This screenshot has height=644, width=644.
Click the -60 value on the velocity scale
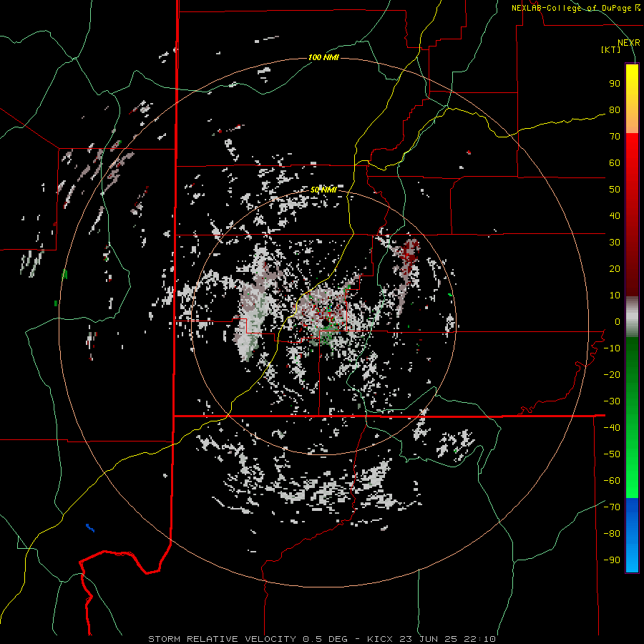(612, 481)
